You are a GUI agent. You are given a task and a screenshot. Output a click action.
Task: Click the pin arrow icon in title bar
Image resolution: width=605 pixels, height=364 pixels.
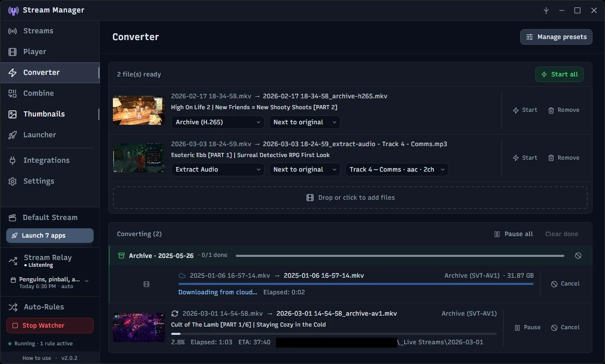pos(546,10)
